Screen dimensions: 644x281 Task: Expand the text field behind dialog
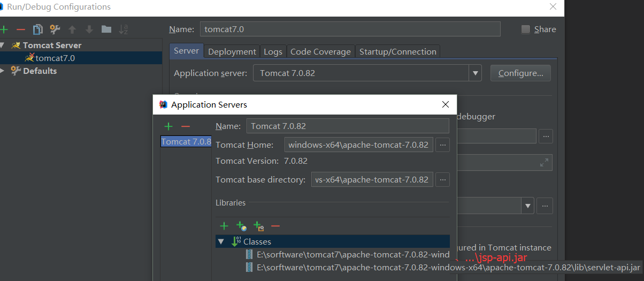(545, 163)
